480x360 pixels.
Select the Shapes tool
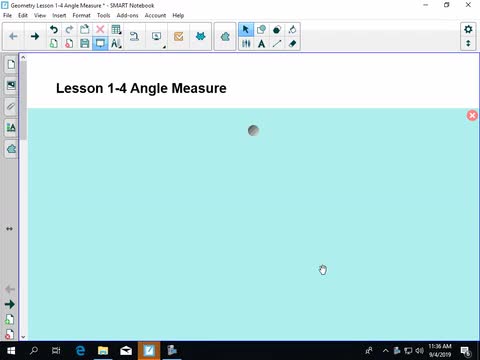(x=262, y=30)
